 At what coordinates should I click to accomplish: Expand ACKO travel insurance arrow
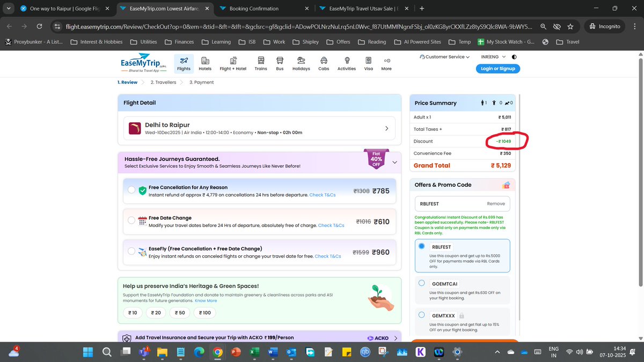pyautogui.click(x=396, y=338)
